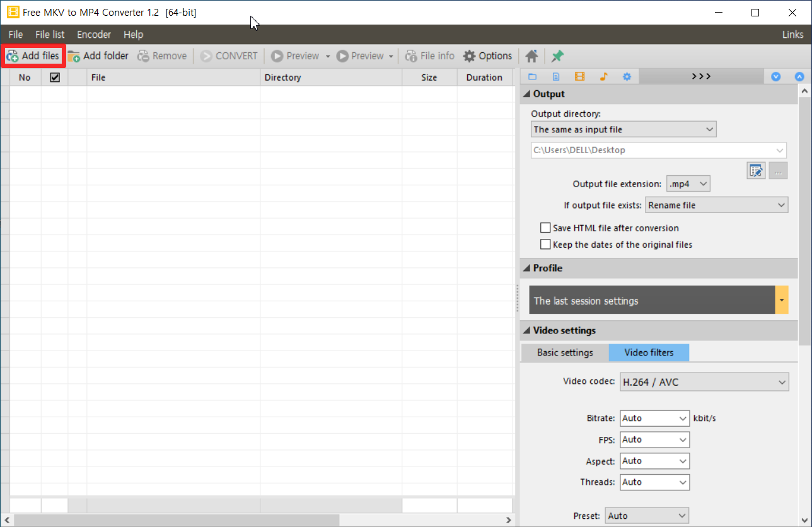Click the Add folder toolbar button
Image resolution: width=812 pixels, height=527 pixels.
[x=98, y=56]
